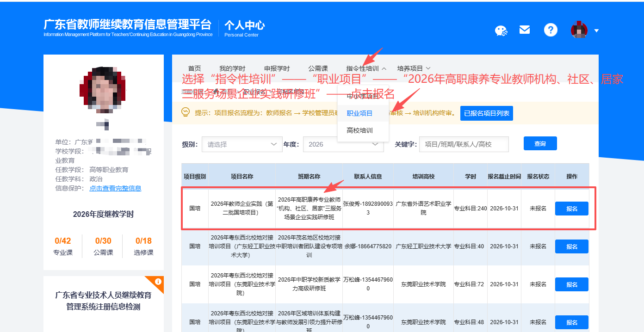Open 已报名项目列表 button
This screenshot has width=644, height=332.
[x=487, y=113]
